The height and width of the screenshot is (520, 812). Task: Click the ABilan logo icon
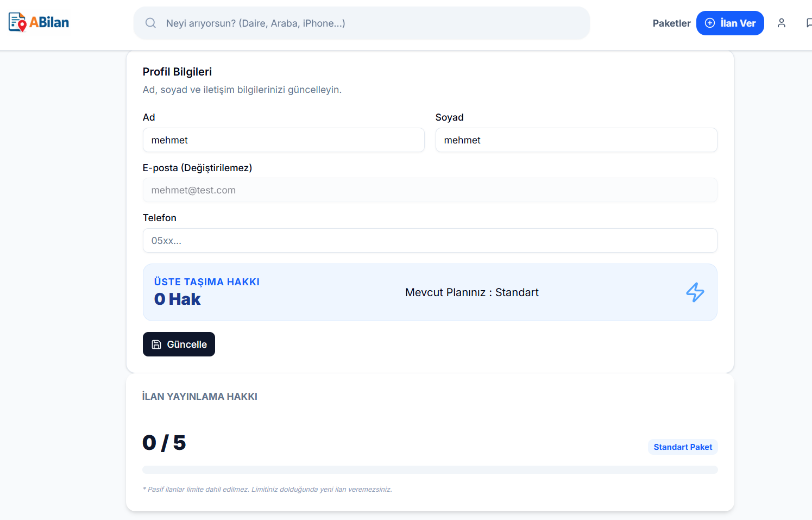(17, 22)
